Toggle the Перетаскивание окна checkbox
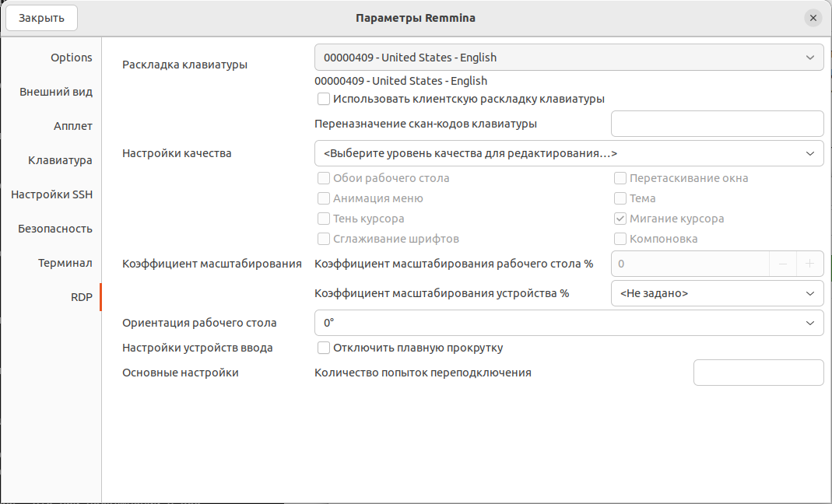Viewport: 832px width, 504px height. pyautogui.click(x=620, y=178)
